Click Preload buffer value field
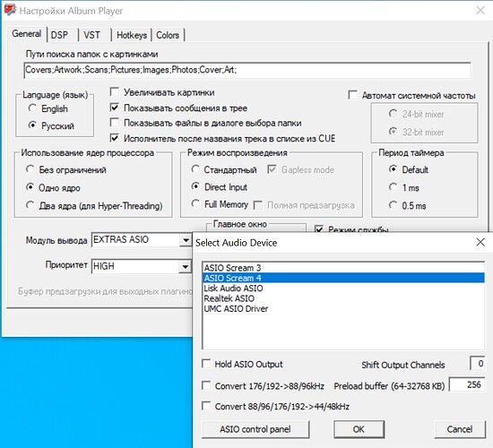The height and width of the screenshot is (448, 493). pyautogui.click(x=467, y=384)
